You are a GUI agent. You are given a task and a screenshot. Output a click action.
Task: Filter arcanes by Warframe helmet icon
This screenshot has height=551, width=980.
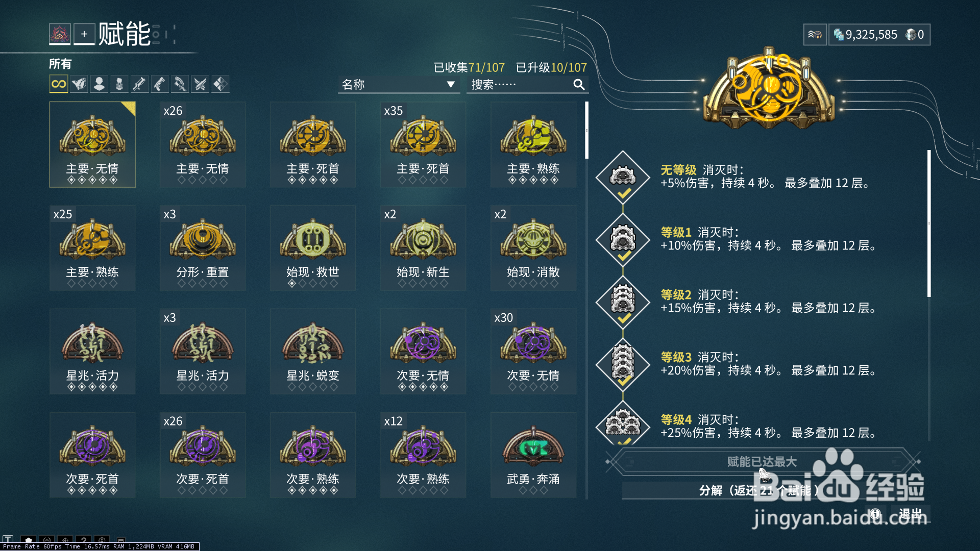(x=79, y=84)
